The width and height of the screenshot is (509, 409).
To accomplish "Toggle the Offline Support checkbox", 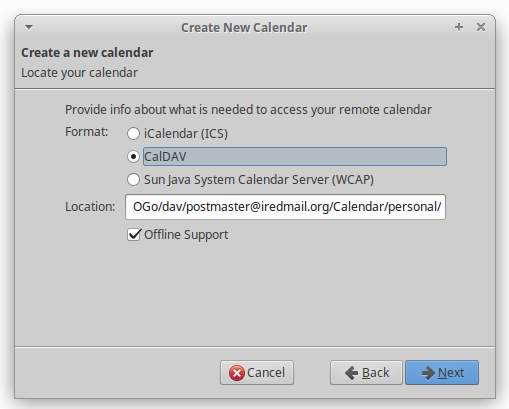I will [x=134, y=235].
